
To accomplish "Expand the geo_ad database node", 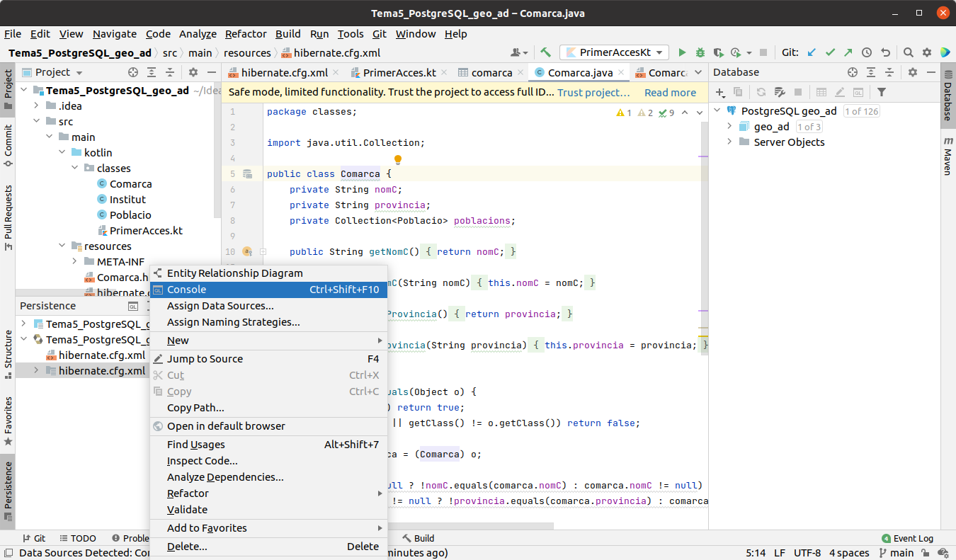I will coord(730,127).
